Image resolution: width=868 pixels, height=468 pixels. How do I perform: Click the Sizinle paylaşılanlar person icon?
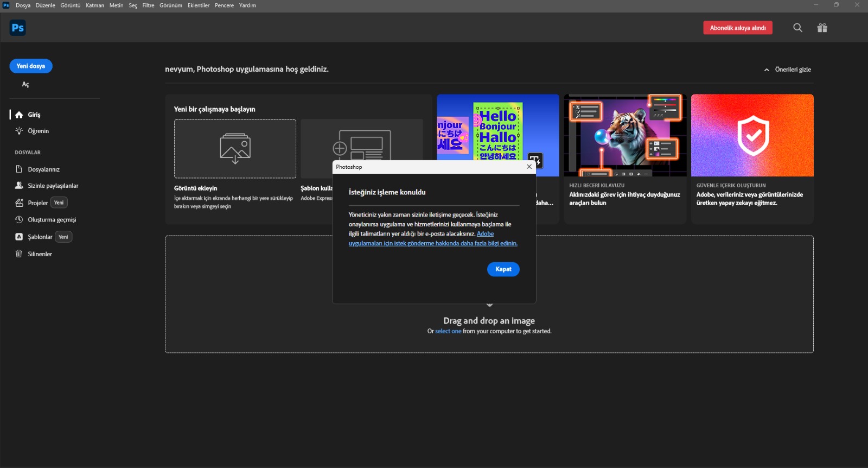19,186
